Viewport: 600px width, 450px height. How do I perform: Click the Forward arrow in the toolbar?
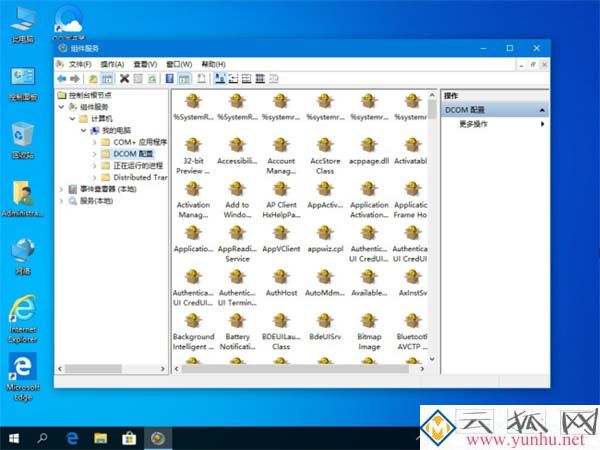tap(75, 79)
